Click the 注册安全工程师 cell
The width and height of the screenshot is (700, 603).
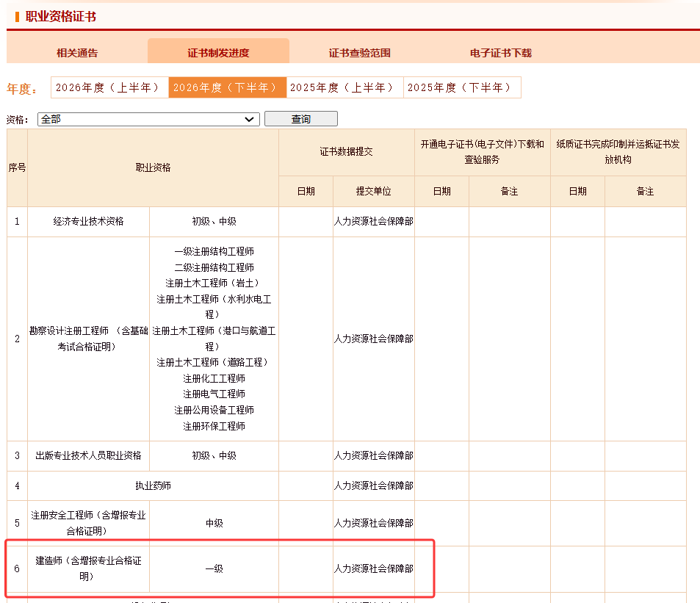pyautogui.click(x=88, y=523)
